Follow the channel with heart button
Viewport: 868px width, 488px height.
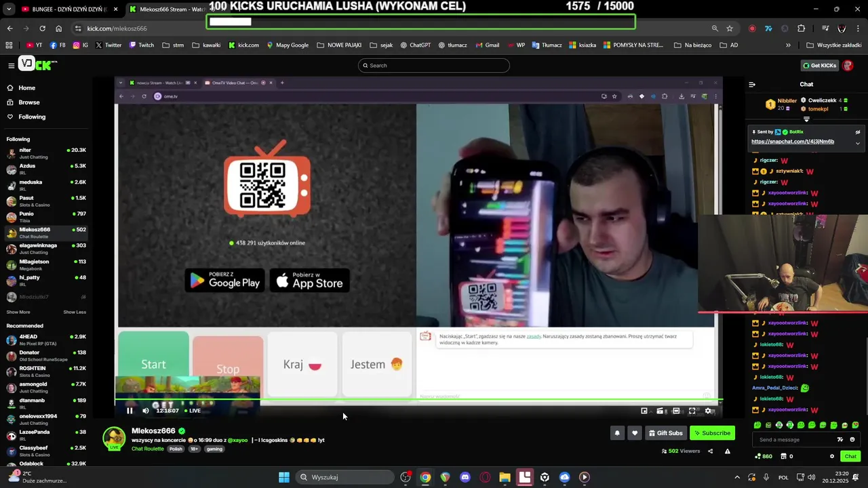click(x=635, y=433)
